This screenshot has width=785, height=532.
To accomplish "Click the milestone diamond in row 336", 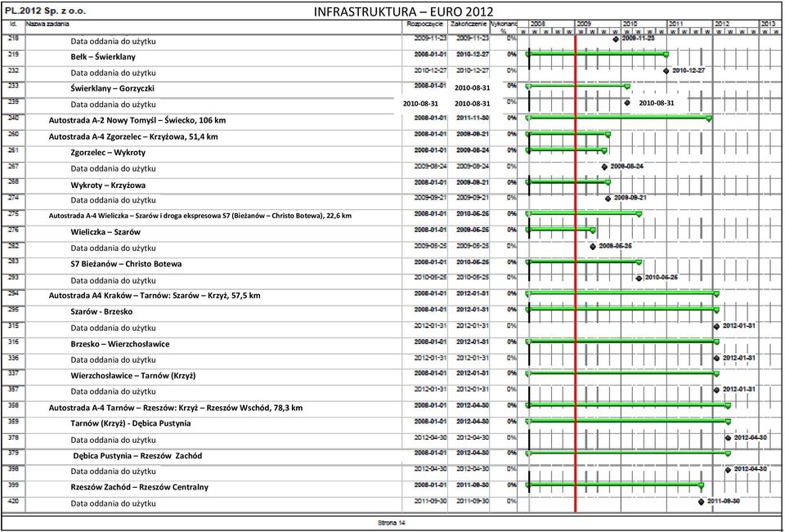I will [716, 358].
